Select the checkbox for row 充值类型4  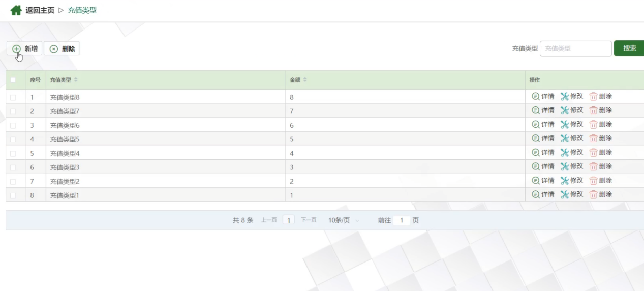click(13, 153)
